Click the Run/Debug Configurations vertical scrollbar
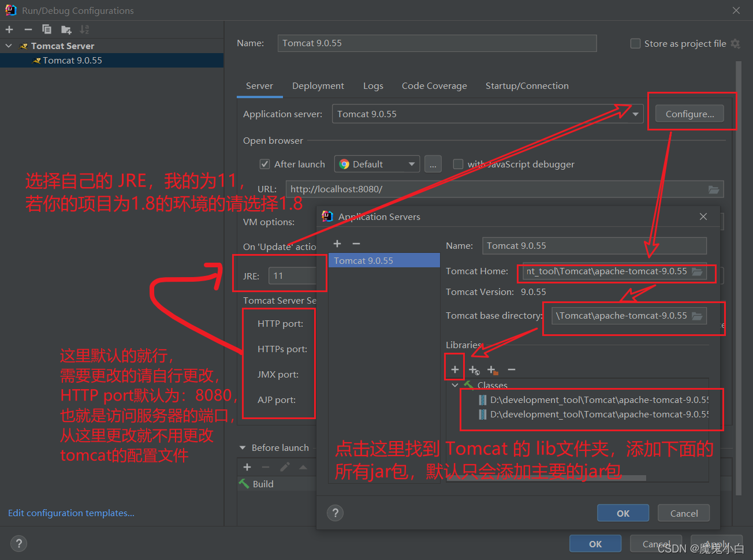The width and height of the screenshot is (753, 560). (739, 277)
